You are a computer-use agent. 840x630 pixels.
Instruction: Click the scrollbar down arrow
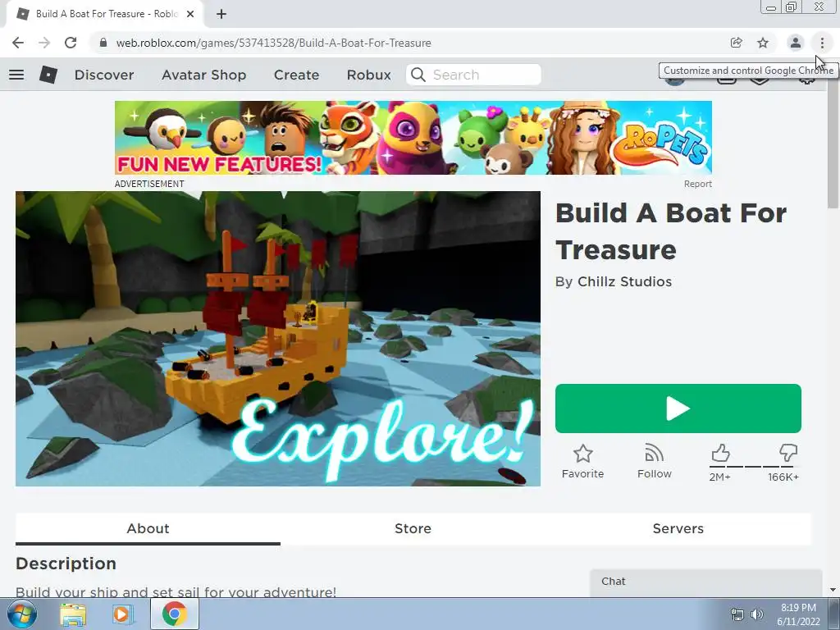833,590
